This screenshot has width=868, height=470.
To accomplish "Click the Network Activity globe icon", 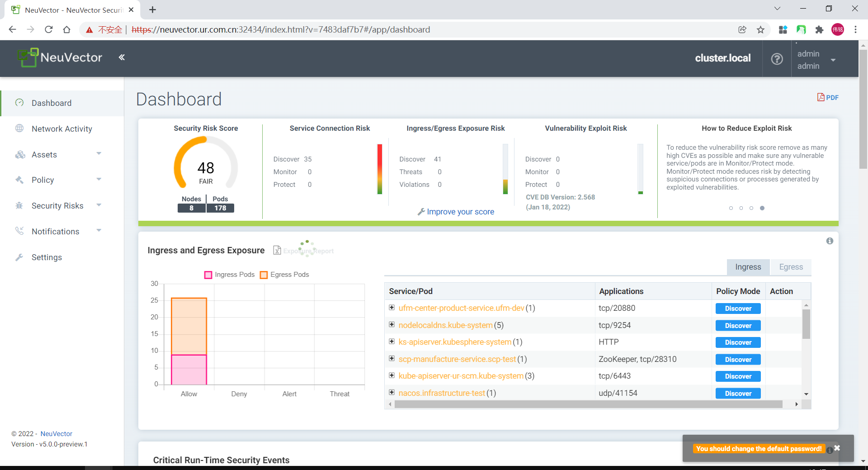I will 19,128.
